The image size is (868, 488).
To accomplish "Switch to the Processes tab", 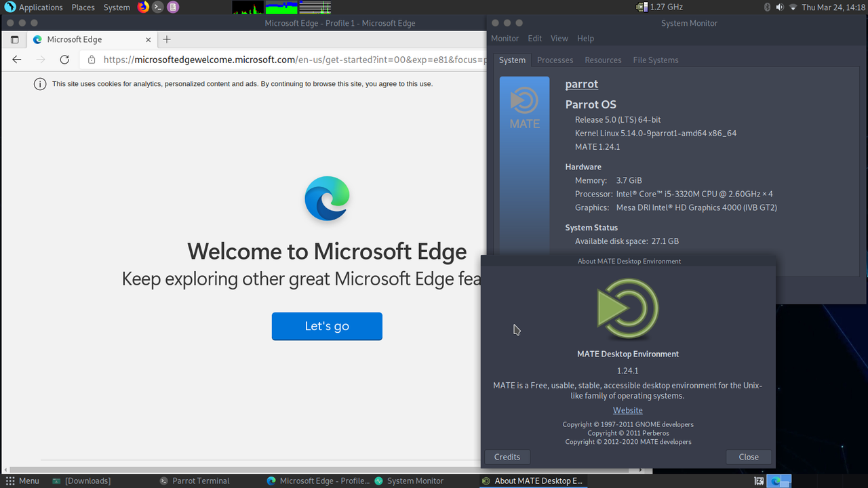I will click(555, 60).
